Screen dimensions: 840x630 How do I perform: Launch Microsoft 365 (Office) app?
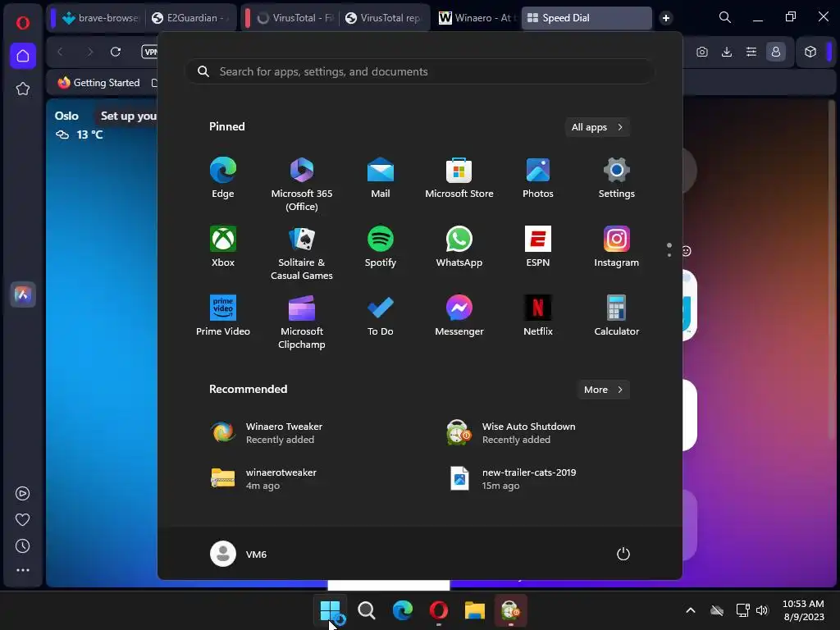[x=302, y=184]
